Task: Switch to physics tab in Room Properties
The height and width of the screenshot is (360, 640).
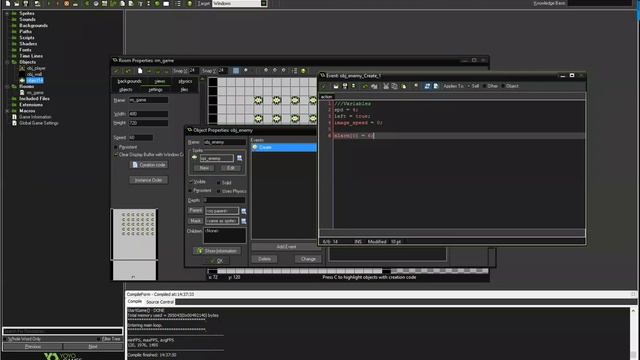Action: 185,81
